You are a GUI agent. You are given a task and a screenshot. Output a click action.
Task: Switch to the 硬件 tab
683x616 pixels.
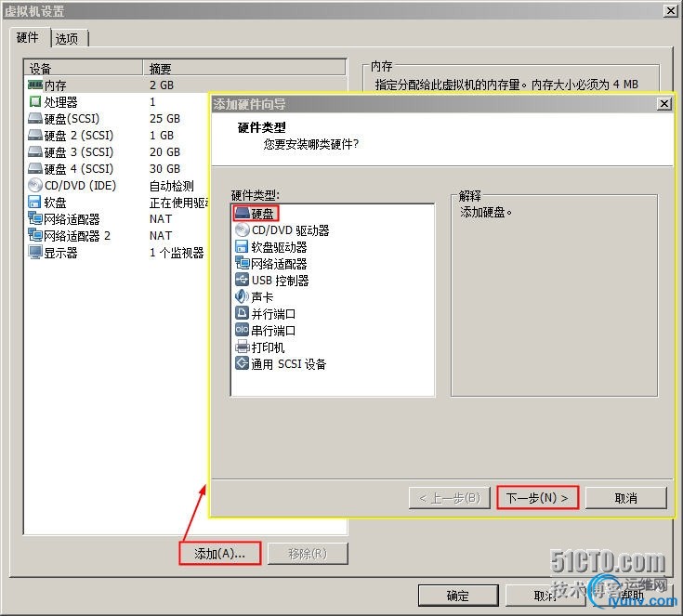[x=28, y=38]
